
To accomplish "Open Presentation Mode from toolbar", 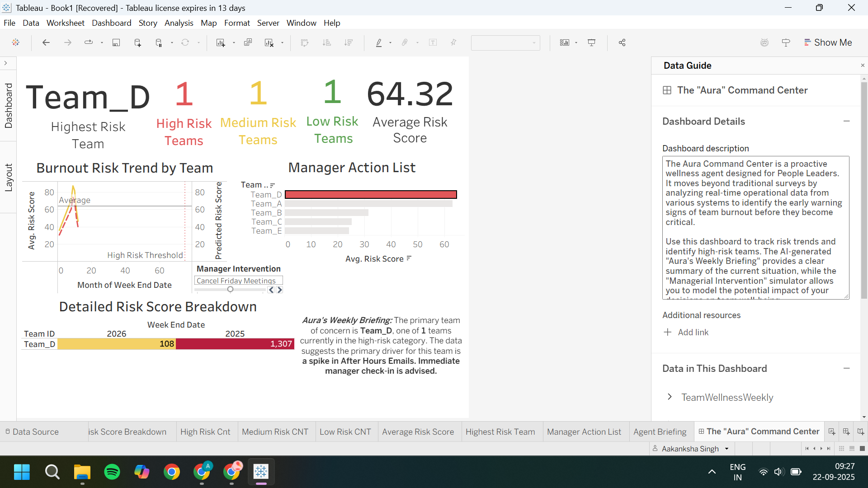I will pos(591,42).
